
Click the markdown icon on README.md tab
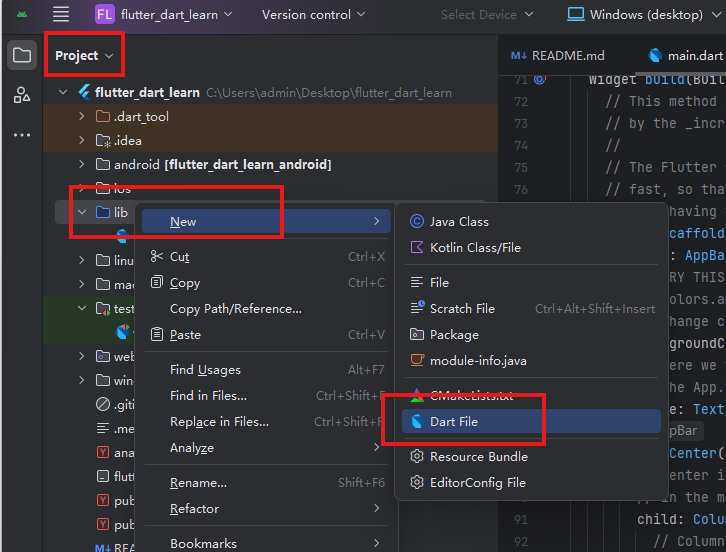point(519,56)
